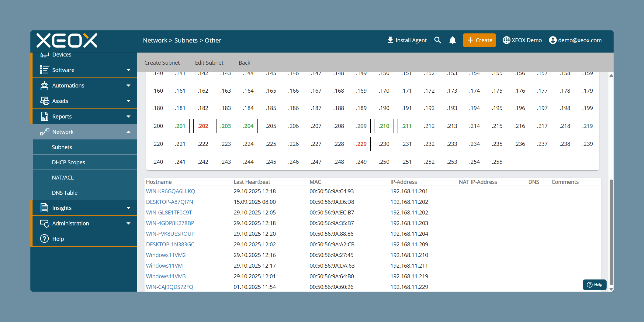Click the Reports chart icon
Viewport: 644px width, 322px height.
(44, 116)
